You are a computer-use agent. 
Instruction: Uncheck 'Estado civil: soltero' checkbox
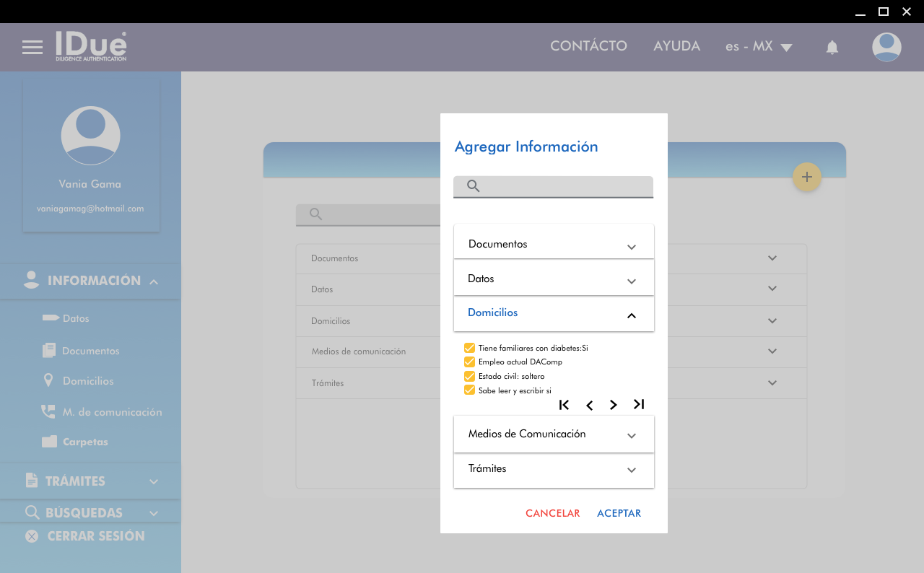(x=469, y=376)
